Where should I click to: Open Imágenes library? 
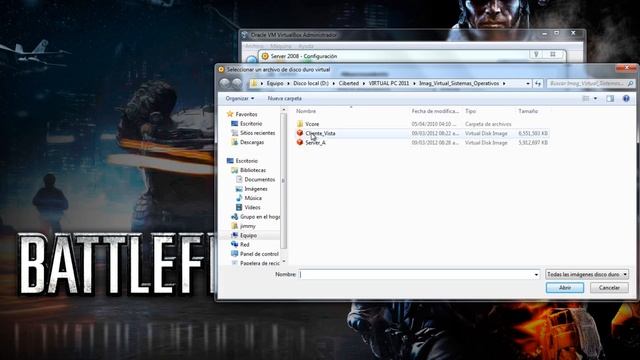click(256, 189)
